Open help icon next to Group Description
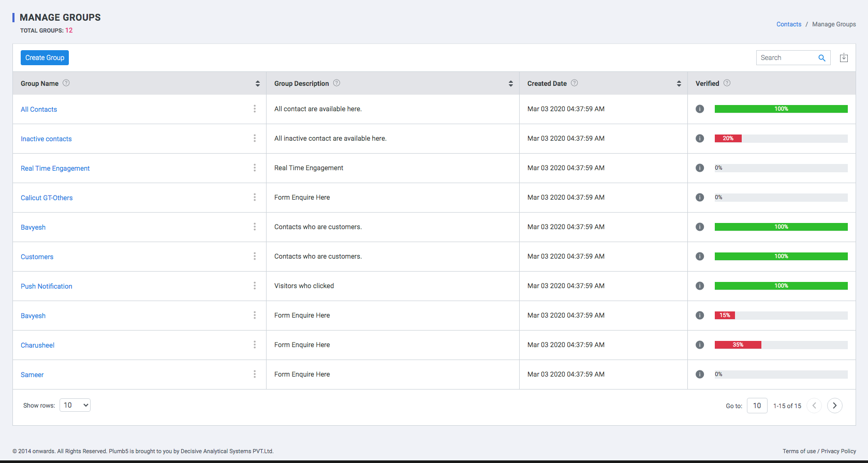 point(336,83)
